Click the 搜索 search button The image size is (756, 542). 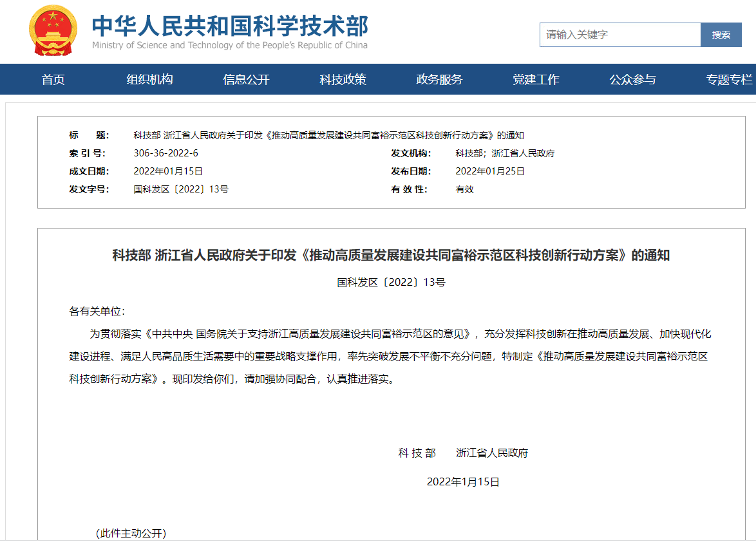(x=721, y=35)
